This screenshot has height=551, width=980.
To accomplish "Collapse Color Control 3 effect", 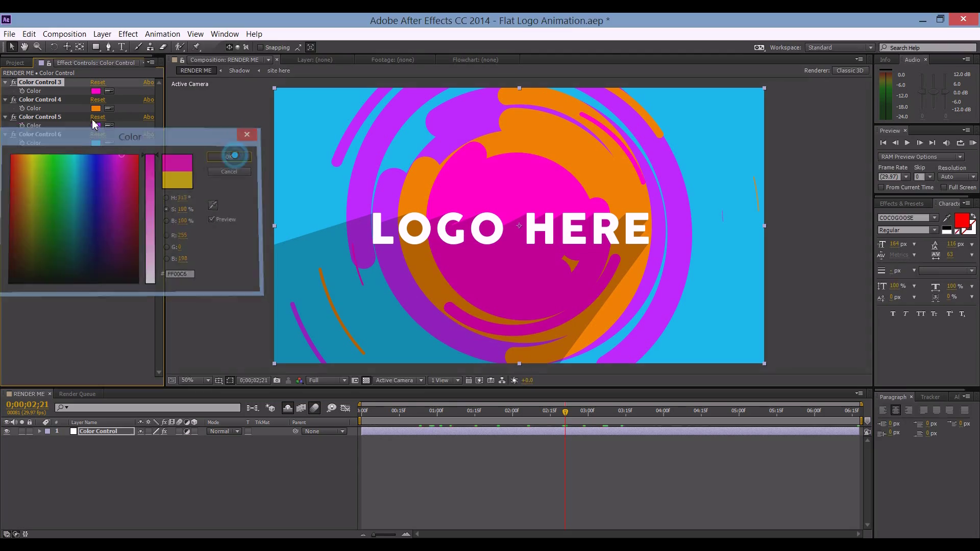I will point(6,82).
